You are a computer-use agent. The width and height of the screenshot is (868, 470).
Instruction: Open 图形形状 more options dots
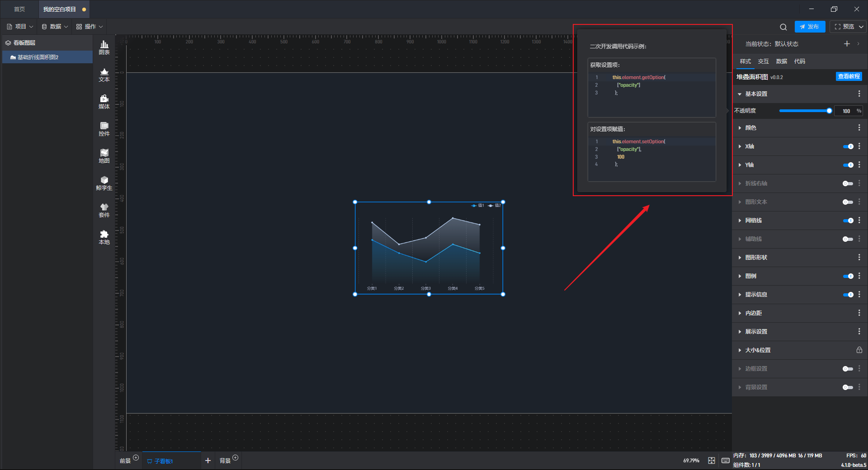[x=859, y=258]
